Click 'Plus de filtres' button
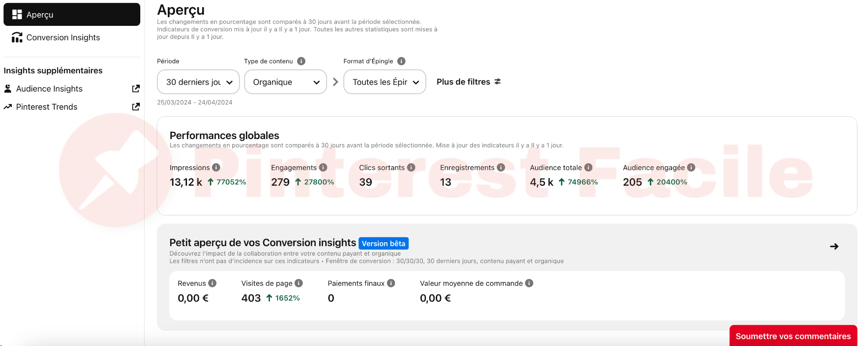 click(469, 82)
